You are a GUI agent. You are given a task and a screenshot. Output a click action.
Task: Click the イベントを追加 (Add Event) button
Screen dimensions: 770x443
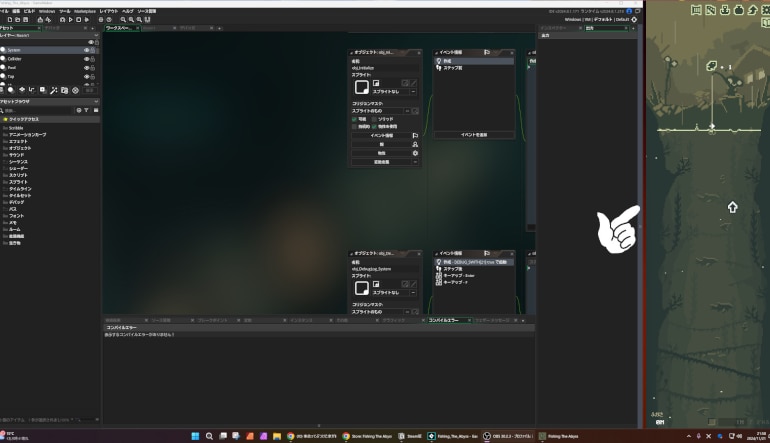click(x=474, y=133)
